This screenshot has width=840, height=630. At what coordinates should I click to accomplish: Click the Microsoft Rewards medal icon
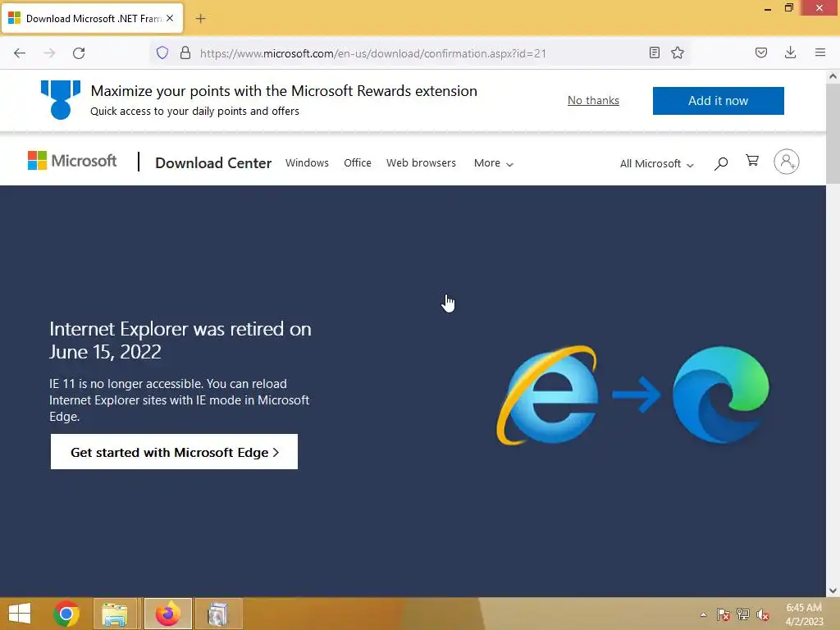(x=61, y=99)
